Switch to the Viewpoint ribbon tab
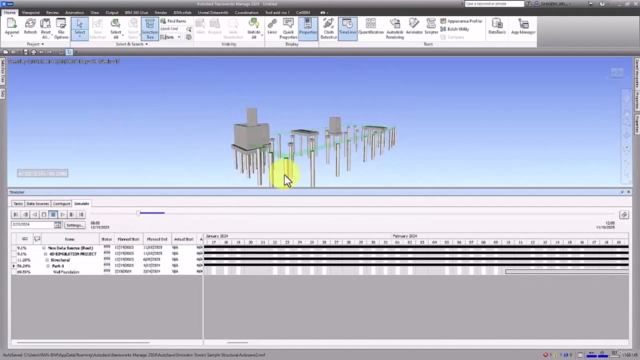This screenshot has width=640, height=360. pyautogui.click(x=31, y=13)
